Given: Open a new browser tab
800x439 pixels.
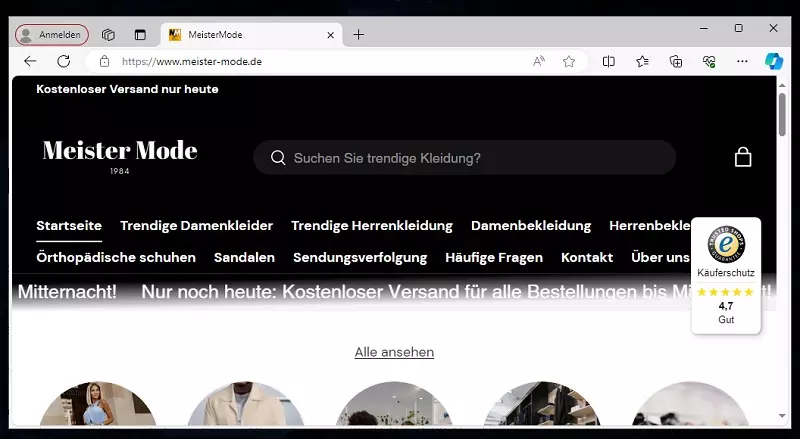Looking at the screenshot, I should tap(359, 35).
